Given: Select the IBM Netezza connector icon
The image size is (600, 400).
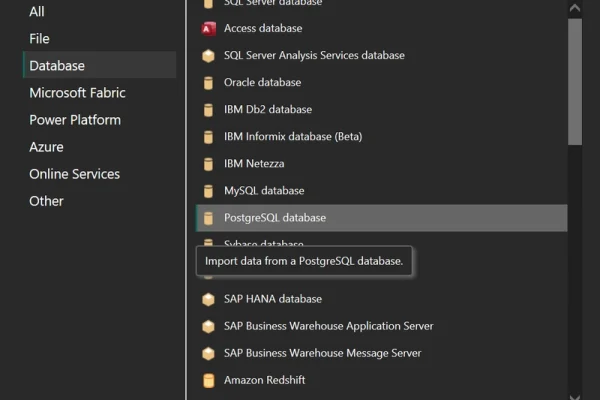Looking at the screenshot, I should point(208,164).
